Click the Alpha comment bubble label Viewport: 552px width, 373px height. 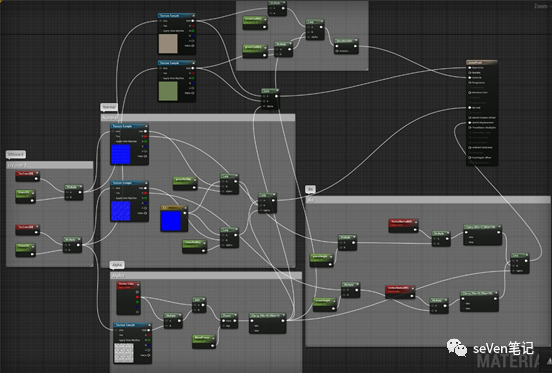click(x=117, y=265)
